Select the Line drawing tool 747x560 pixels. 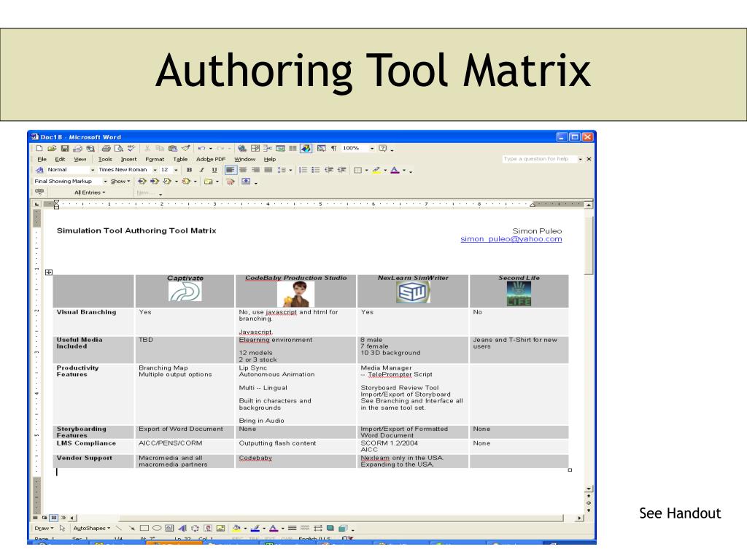[119, 528]
